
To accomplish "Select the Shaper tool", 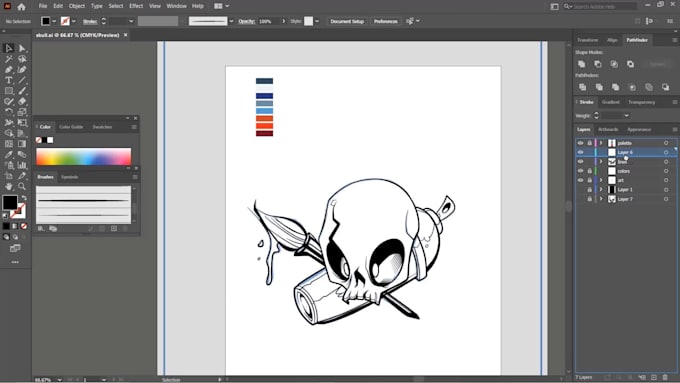I will pos(9,101).
